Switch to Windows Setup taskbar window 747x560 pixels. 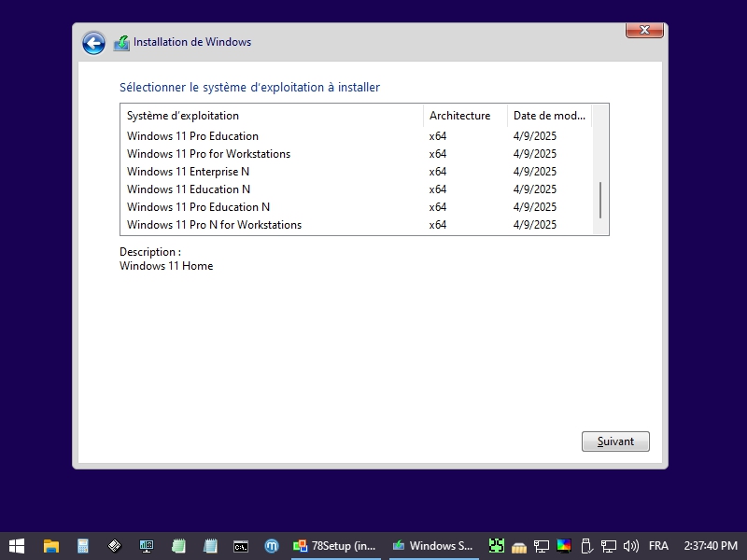(x=432, y=546)
